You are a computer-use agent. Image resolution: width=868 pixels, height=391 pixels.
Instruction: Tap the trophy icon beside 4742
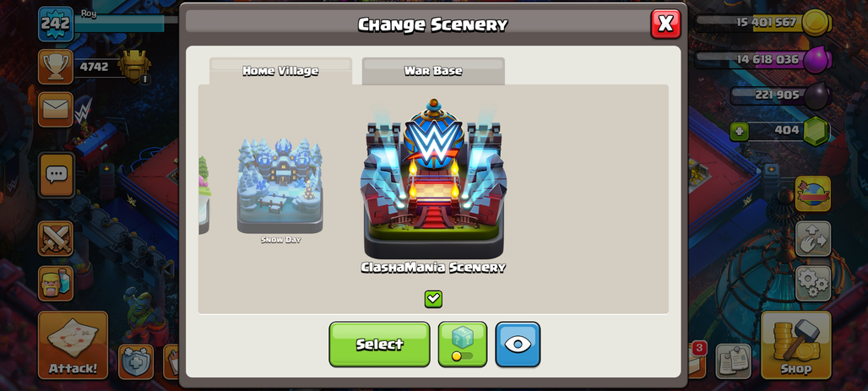pyautogui.click(x=56, y=67)
